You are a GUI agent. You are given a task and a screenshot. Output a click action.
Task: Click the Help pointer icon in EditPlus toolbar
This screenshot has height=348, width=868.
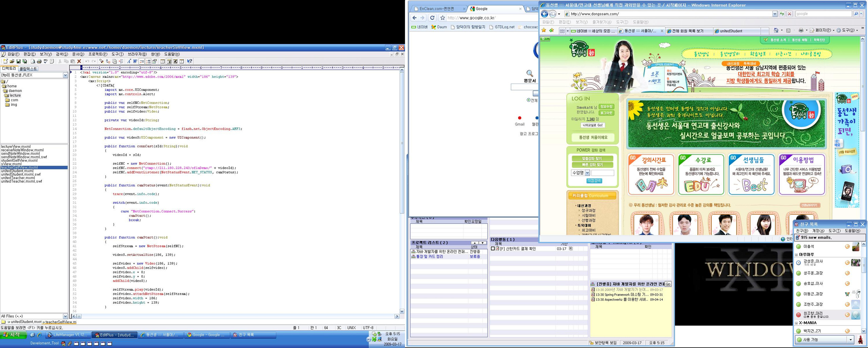(x=190, y=61)
